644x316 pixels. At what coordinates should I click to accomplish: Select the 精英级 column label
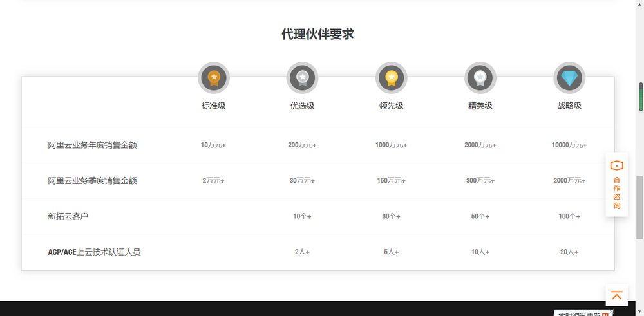click(480, 106)
